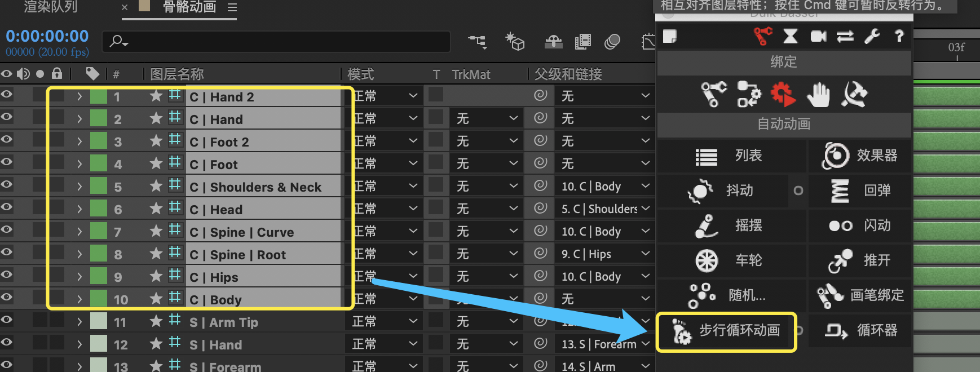980x372 pixels.
Task: Select the Wheel (车轮) automation icon
Action: pos(707,260)
